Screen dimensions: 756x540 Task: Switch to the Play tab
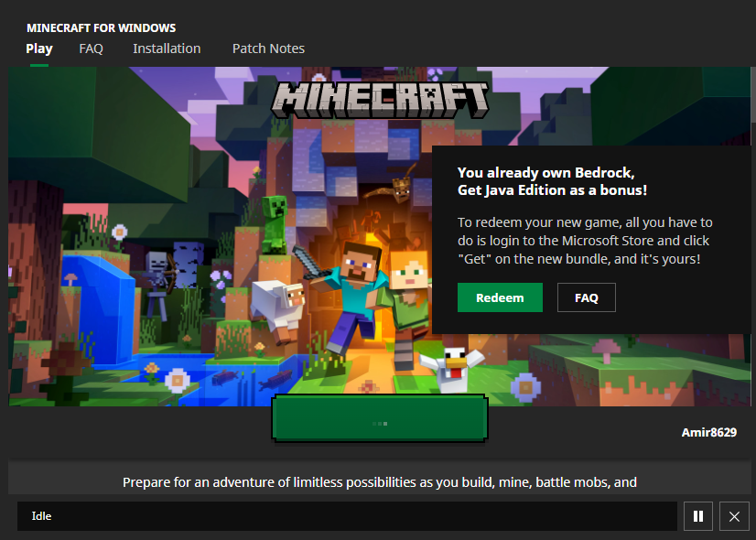pos(39,49)
